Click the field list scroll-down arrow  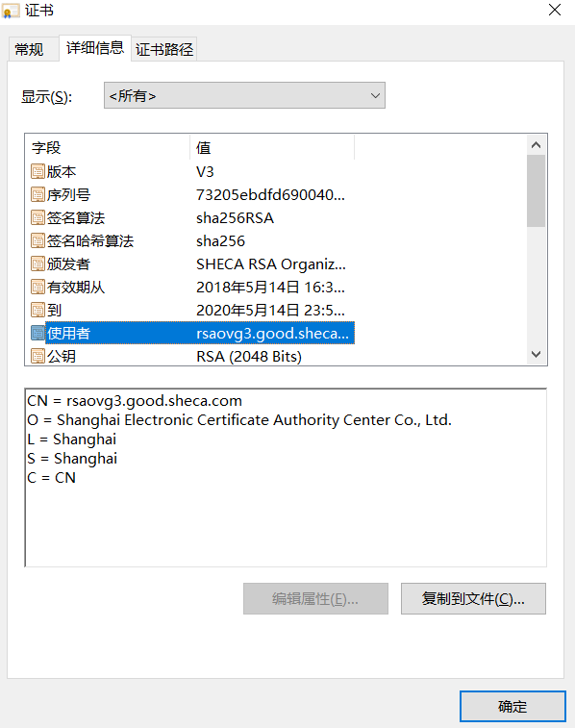coord(536,355)
